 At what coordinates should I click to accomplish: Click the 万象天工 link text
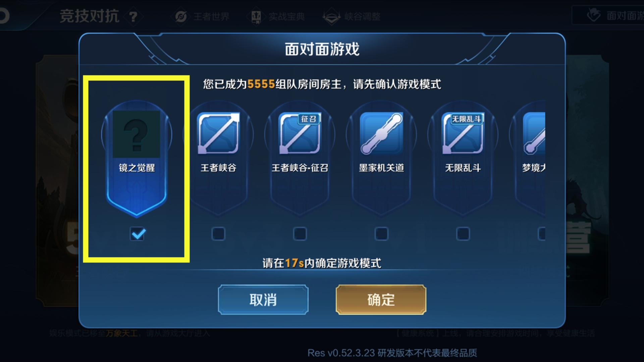coord(122,333)
